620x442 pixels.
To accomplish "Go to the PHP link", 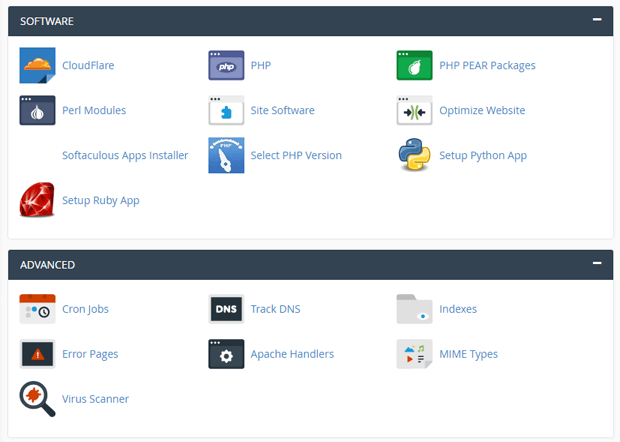I will point(261,65).
